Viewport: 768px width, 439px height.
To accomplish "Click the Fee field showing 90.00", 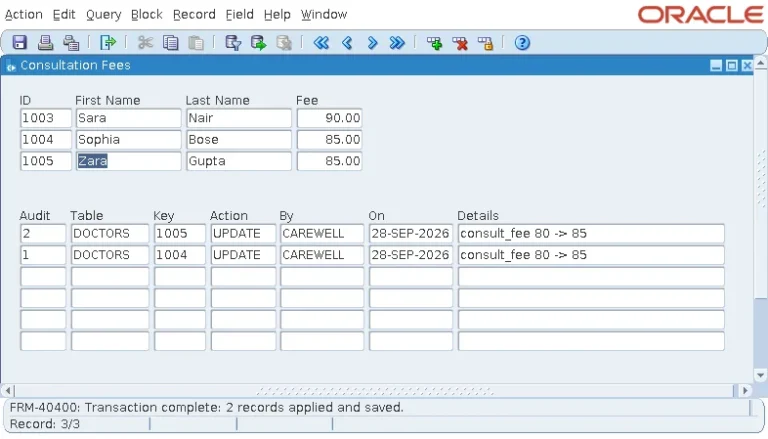I will [329, 118].
